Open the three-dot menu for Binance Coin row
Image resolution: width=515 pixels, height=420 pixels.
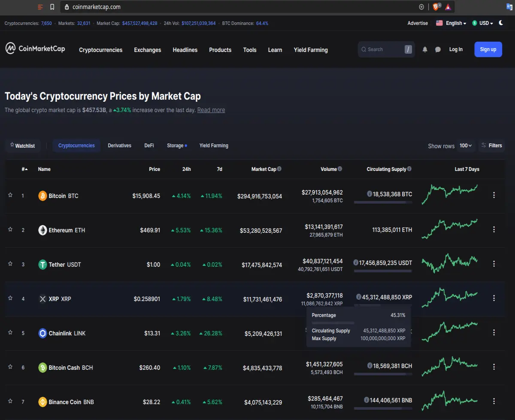tap(494, 401)
